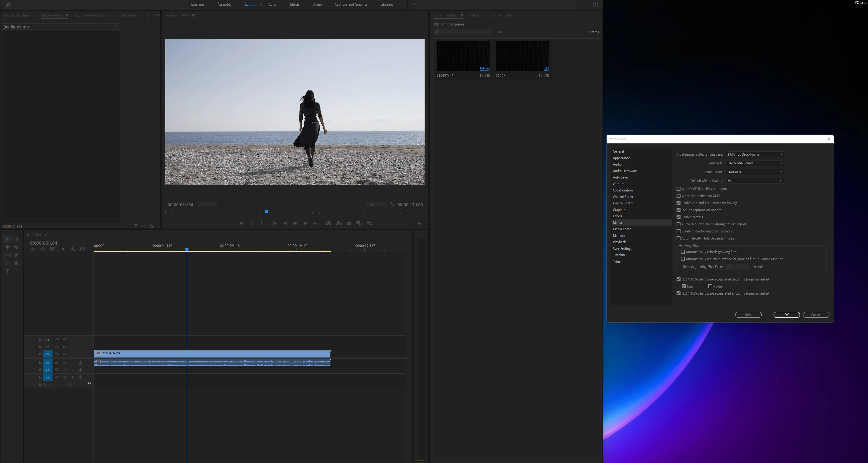Open the Frame Count dropdown

click(754, 172)
